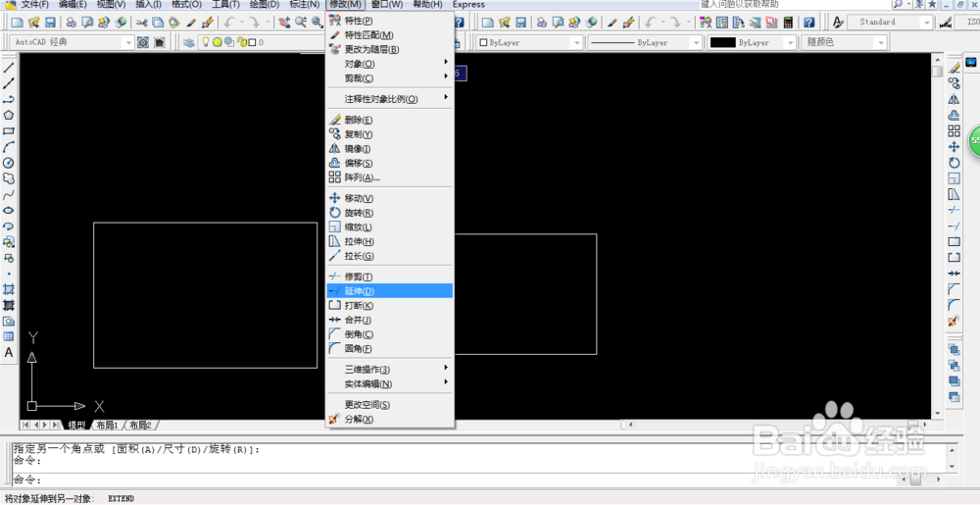Viewport: 980px width, 505px height.
Task: Choose 偏移(S) in the Modify menu
Action: pyautogui.click(x=390, y=163)
